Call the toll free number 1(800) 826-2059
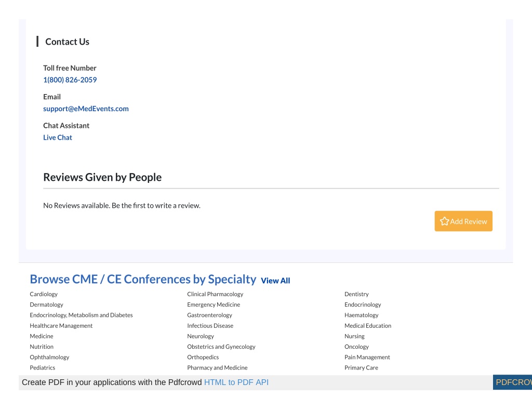Image resolution: width=532 pixels, height=411 pixels. coord(70,79)
